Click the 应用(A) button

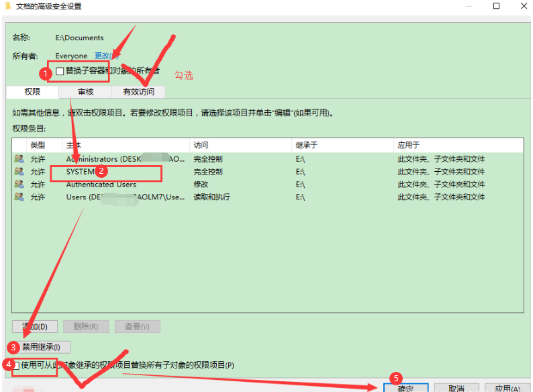(x=507, y=388)
